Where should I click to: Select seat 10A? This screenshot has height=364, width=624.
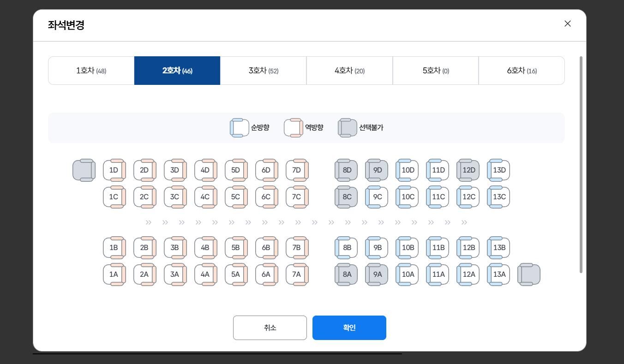[407, 274]
